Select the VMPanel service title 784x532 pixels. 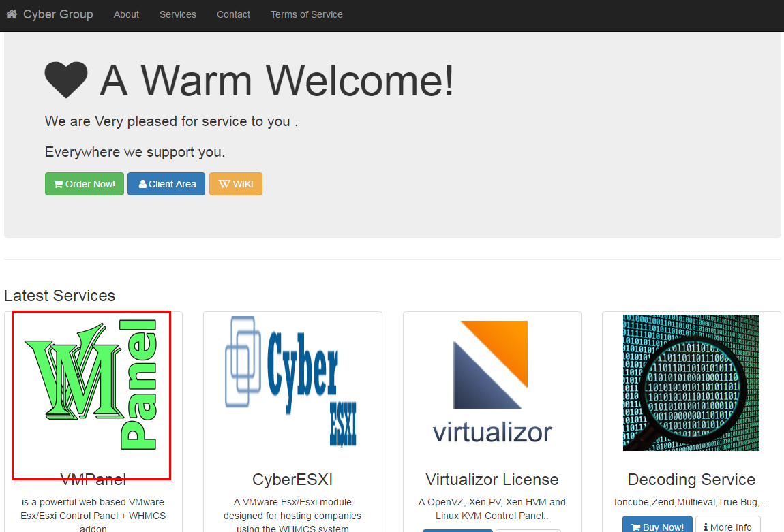93,480
